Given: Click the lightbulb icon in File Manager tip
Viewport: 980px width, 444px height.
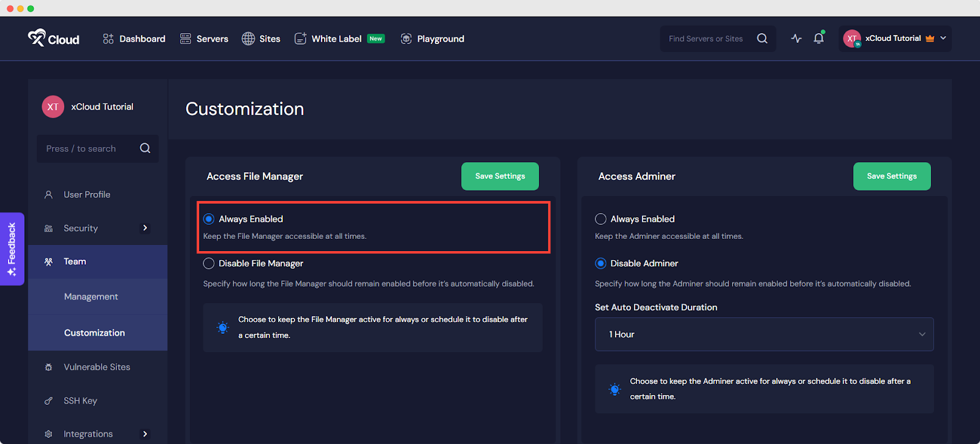Looking at the screenshot, I should [223, 328].
